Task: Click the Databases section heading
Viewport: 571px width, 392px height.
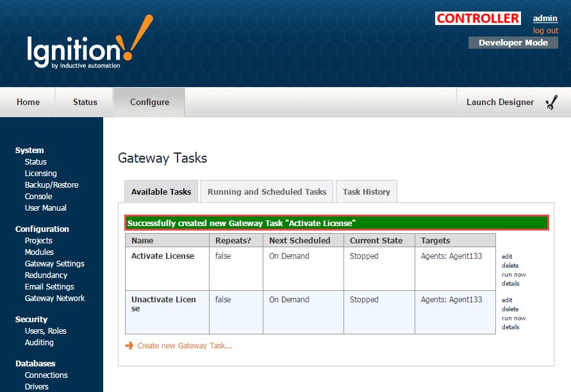Action: coord(35,364)
